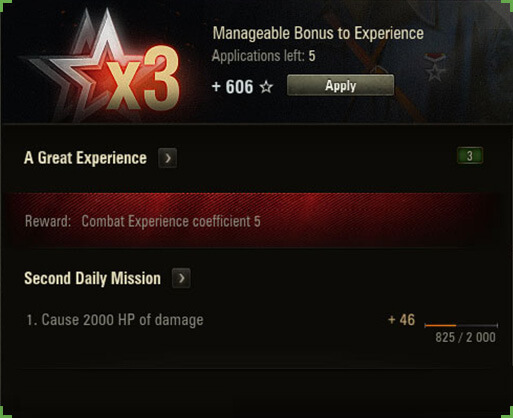Click the Combat Experience coefficient reward banner
Screen dimensions: 513x418
(256, 221)
